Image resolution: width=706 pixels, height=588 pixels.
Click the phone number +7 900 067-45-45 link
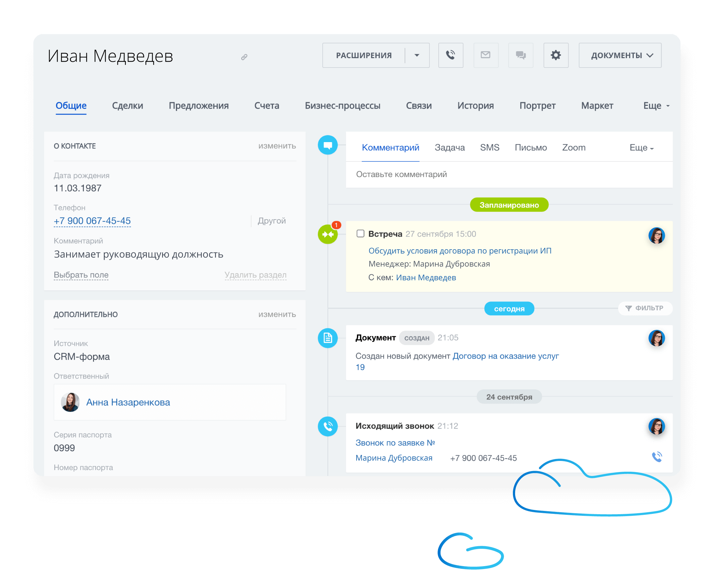(x=92, y=221)
